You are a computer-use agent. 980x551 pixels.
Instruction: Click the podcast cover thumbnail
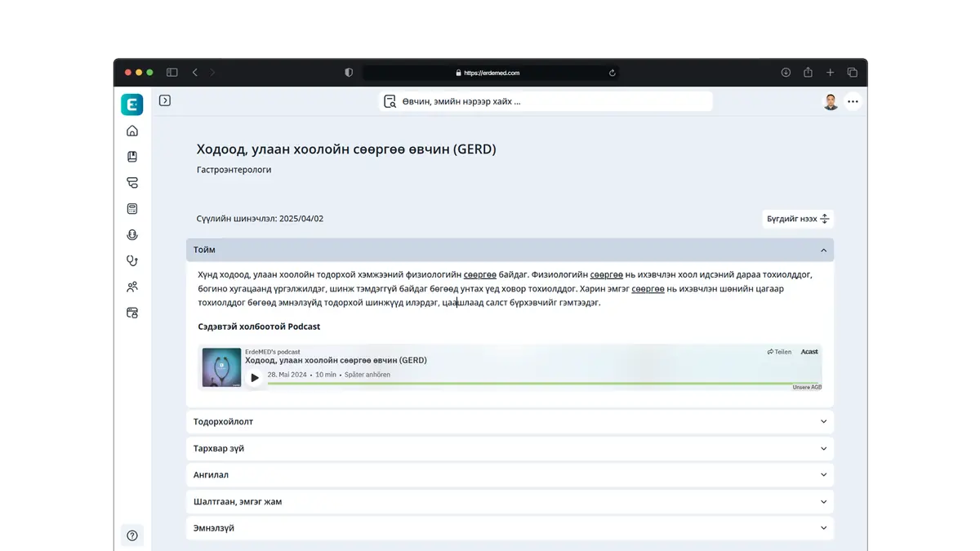point(221,367)
